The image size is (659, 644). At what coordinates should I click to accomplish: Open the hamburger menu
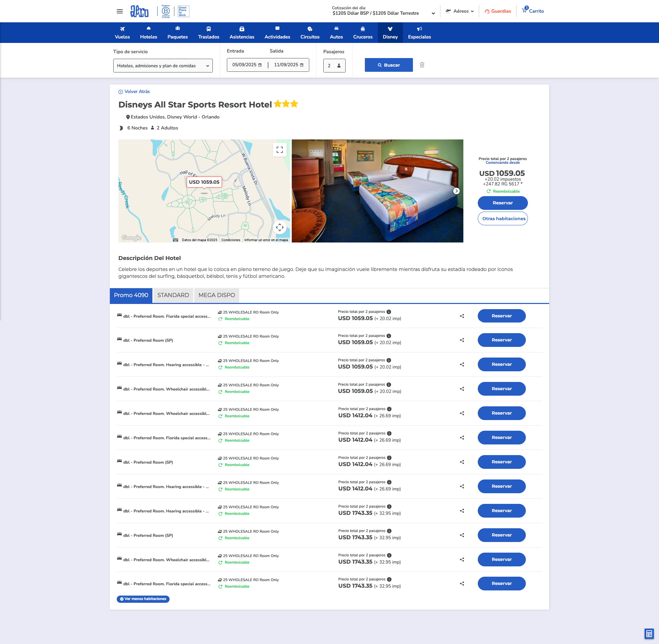(120, 11)
